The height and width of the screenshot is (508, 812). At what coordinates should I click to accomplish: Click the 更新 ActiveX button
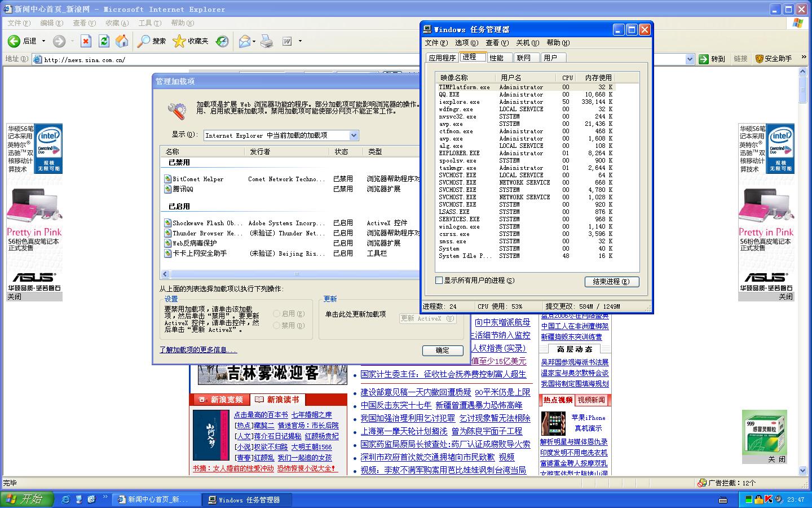(x=428, y=319)
